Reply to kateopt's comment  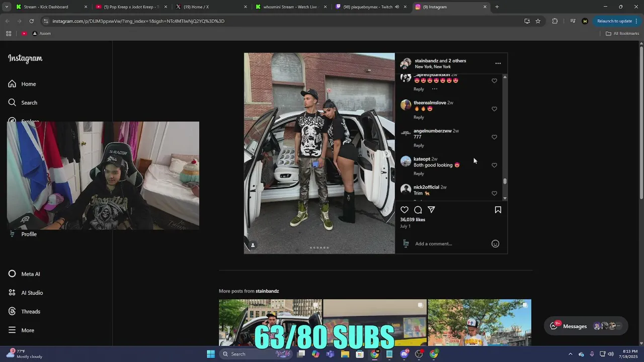[419, 173]
